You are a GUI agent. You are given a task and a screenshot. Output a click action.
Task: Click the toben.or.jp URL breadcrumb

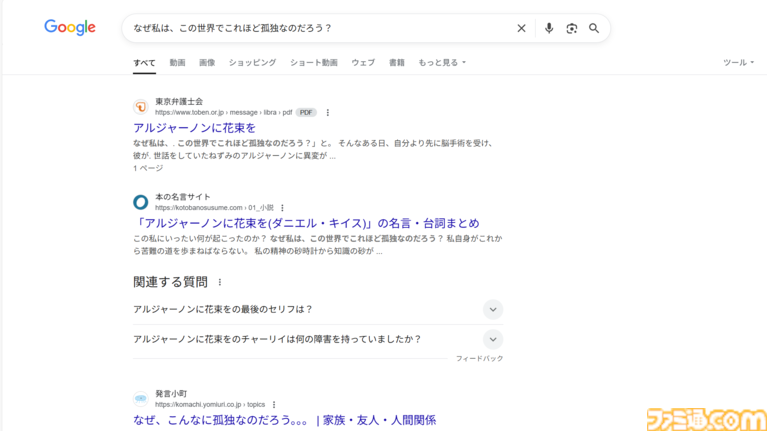tap(224, 113)
